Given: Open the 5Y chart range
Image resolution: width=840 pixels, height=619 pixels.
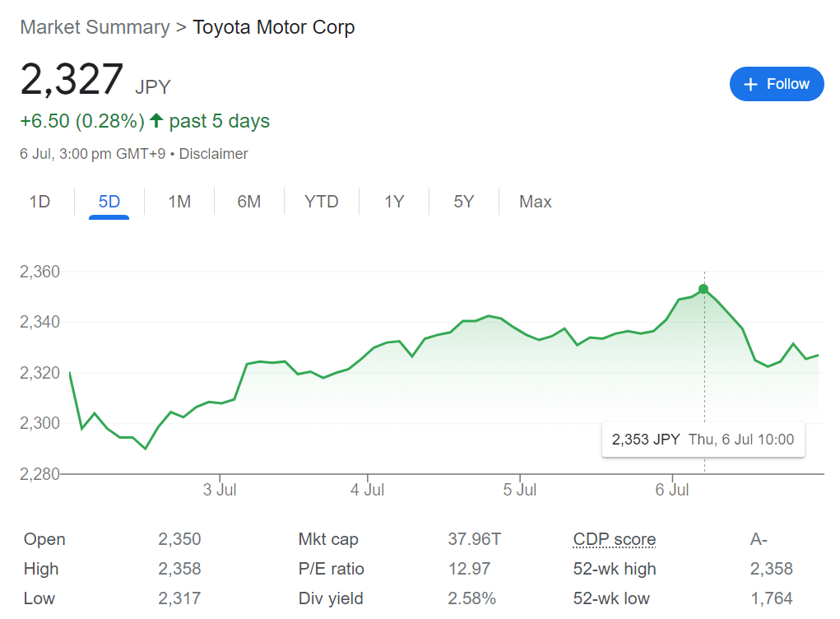Looking at the screenshot, I should point(464,202).
